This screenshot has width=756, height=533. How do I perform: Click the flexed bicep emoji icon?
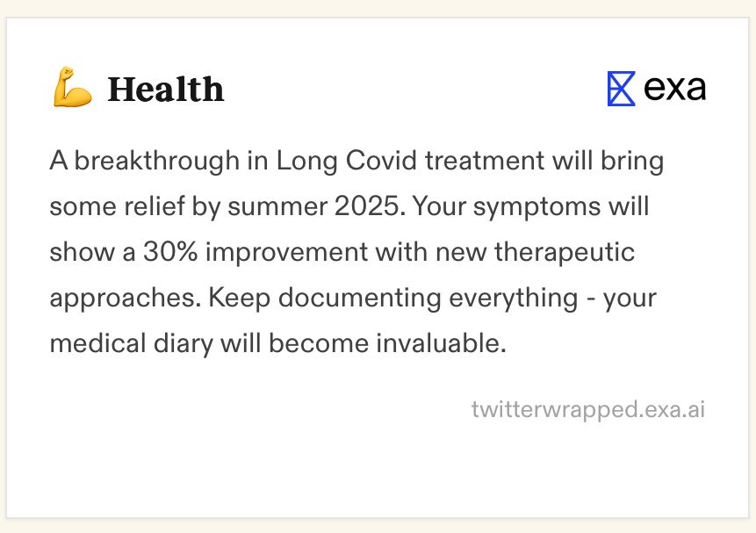click(72, 87)
